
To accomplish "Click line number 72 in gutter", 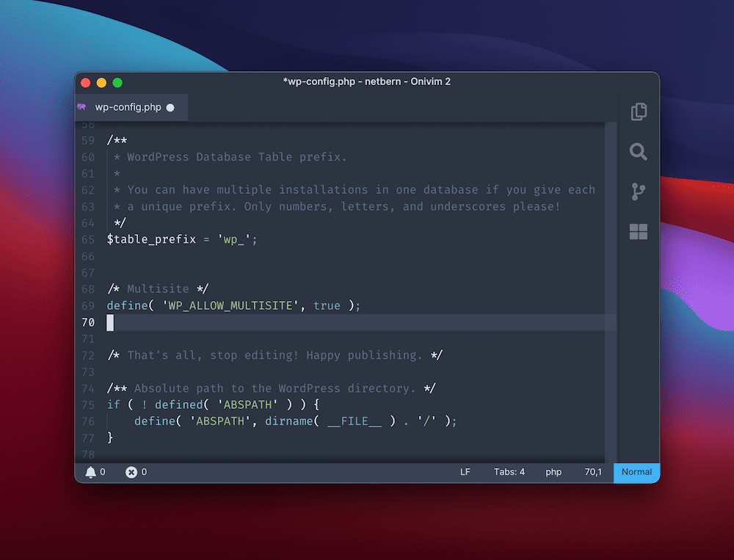I will pos(88,355).
